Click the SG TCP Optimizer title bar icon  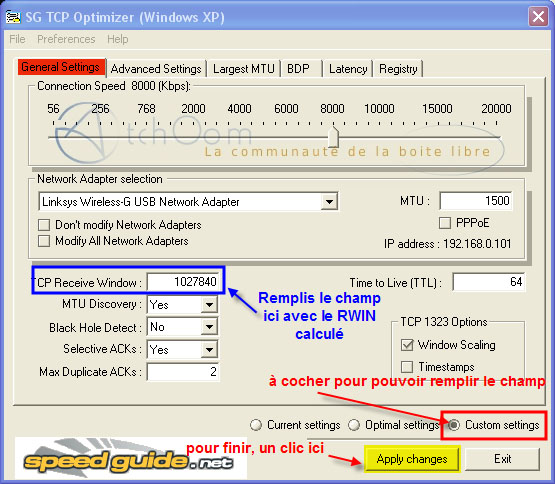(x=13, y=17)
